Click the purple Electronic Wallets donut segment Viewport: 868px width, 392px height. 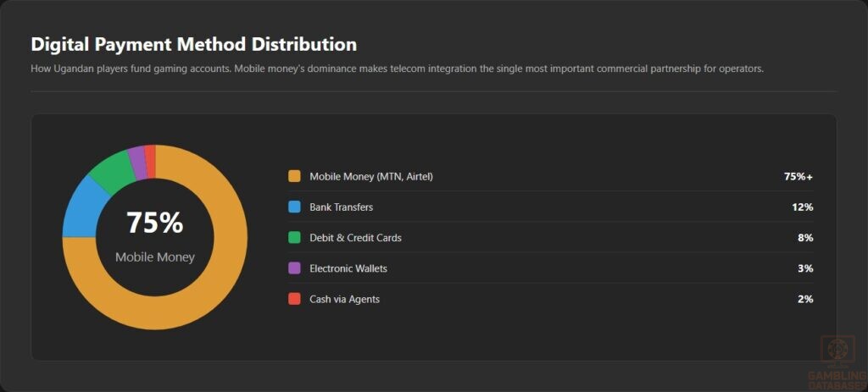138,163
